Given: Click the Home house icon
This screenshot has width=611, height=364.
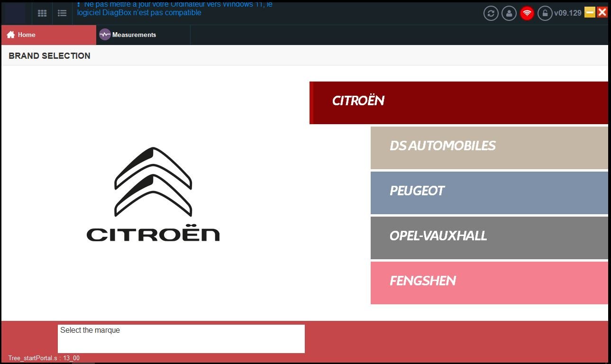Looking at the screenshot, I should [x=11, y=35].
